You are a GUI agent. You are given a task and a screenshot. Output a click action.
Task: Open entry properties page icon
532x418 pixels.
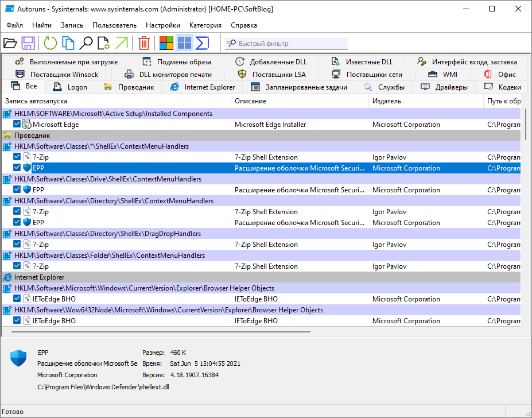(x=103, y=43)
